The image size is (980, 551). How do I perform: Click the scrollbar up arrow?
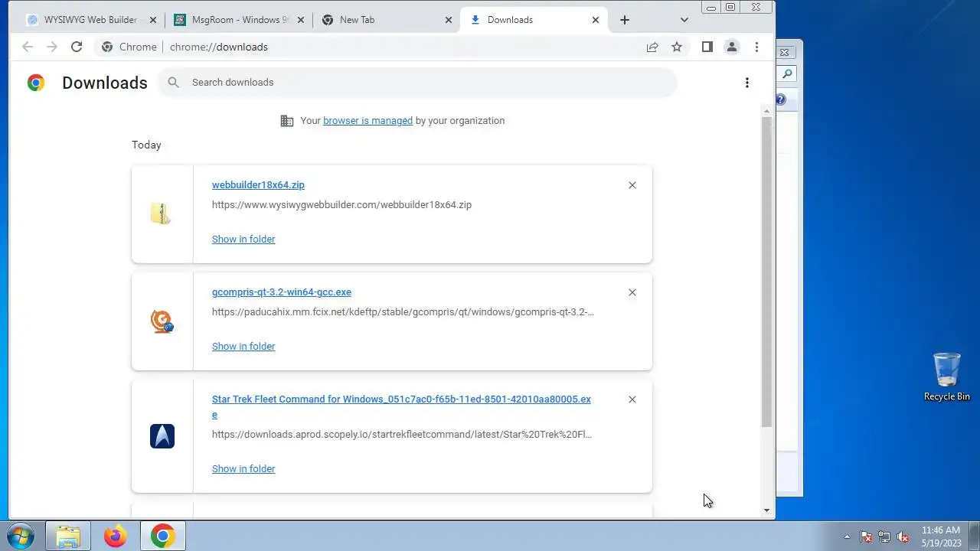click(x=766, y=112)
